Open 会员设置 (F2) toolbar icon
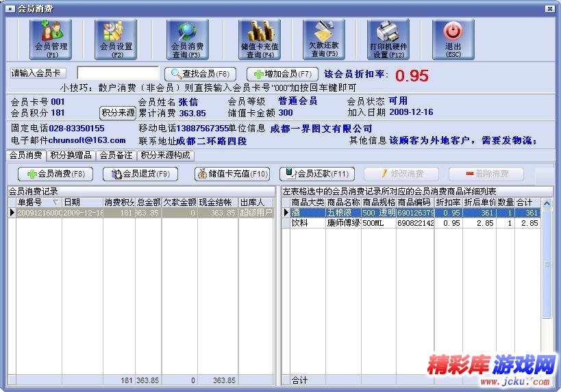 pos(116,39)
